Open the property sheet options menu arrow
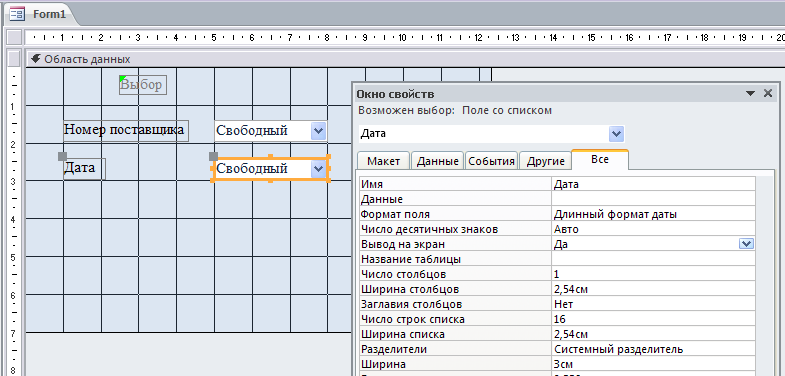 [750, 94]
